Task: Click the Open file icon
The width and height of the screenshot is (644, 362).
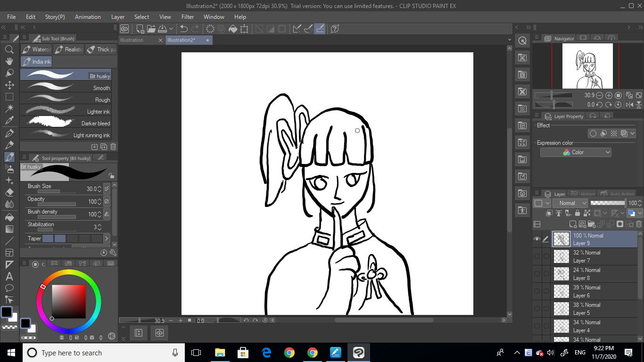Action: (x=151, y=29)
